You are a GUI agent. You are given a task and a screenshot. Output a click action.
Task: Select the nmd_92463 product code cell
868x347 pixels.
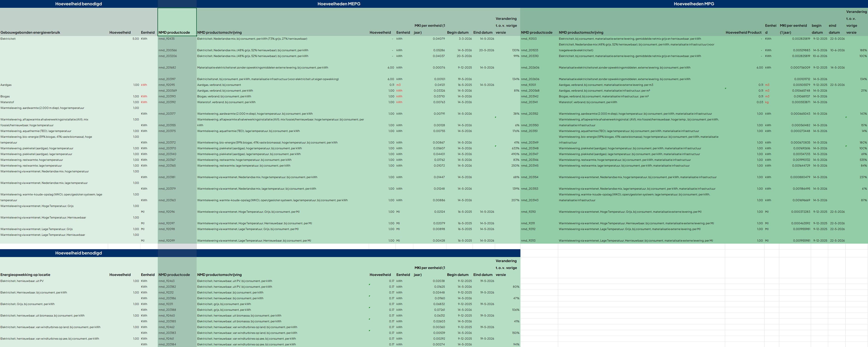(177, 281)
